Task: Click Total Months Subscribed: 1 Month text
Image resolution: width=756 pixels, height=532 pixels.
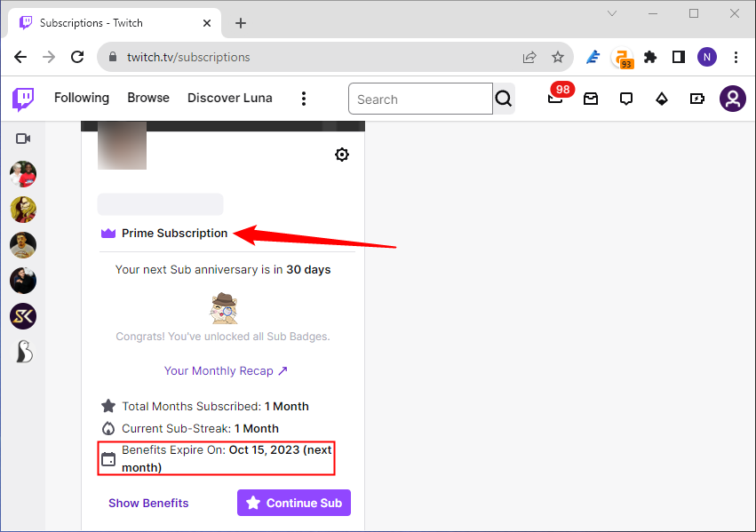Action: [x=215, y=406]
